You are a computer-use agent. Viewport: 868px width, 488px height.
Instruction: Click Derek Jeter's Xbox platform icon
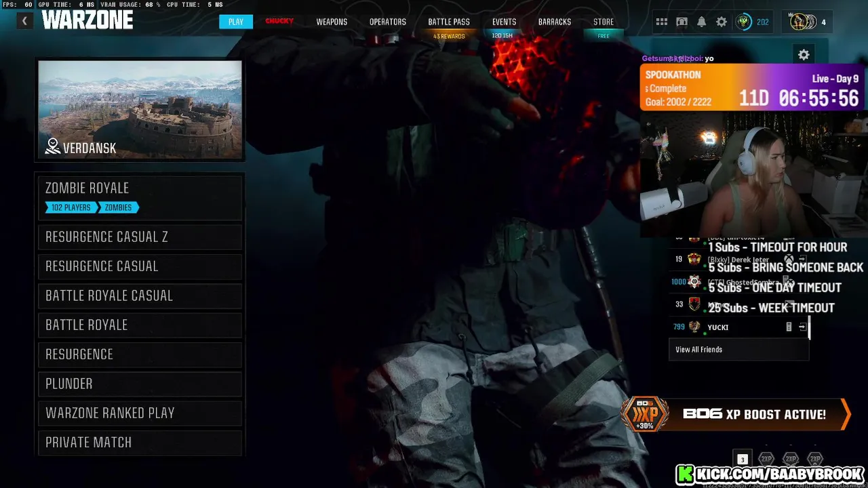789,259
